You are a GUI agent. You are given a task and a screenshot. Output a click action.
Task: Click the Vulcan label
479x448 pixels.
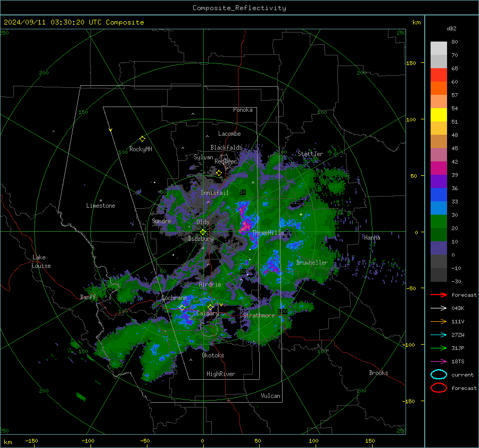click(x=270, y=396)
